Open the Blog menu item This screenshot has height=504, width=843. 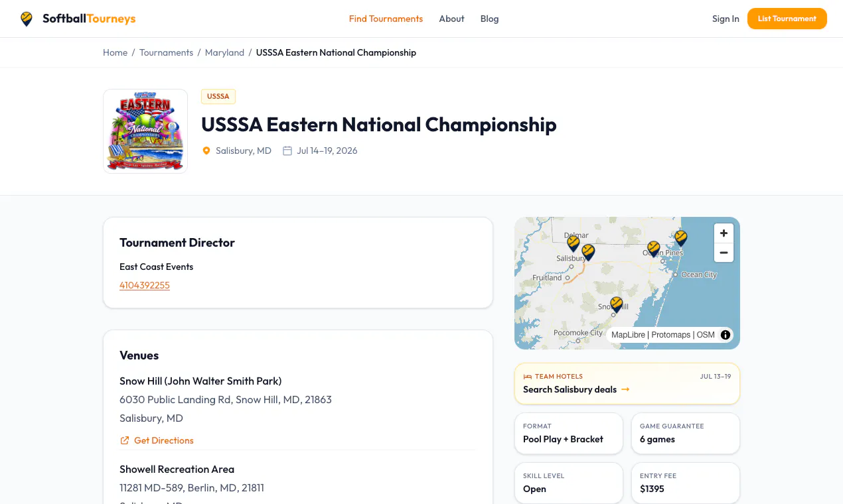pos(489,19)
